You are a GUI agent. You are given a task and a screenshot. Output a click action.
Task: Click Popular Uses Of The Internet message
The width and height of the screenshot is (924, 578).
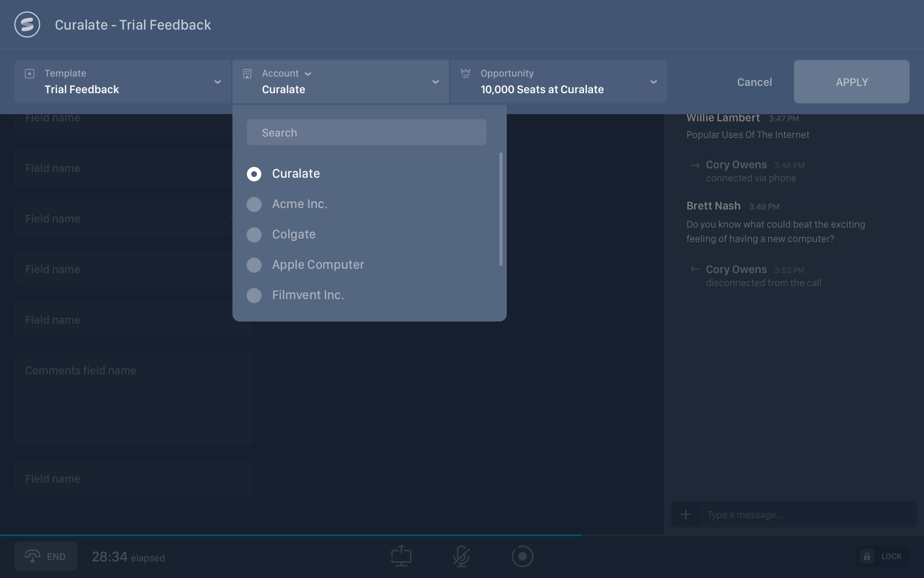pos(748,135)
